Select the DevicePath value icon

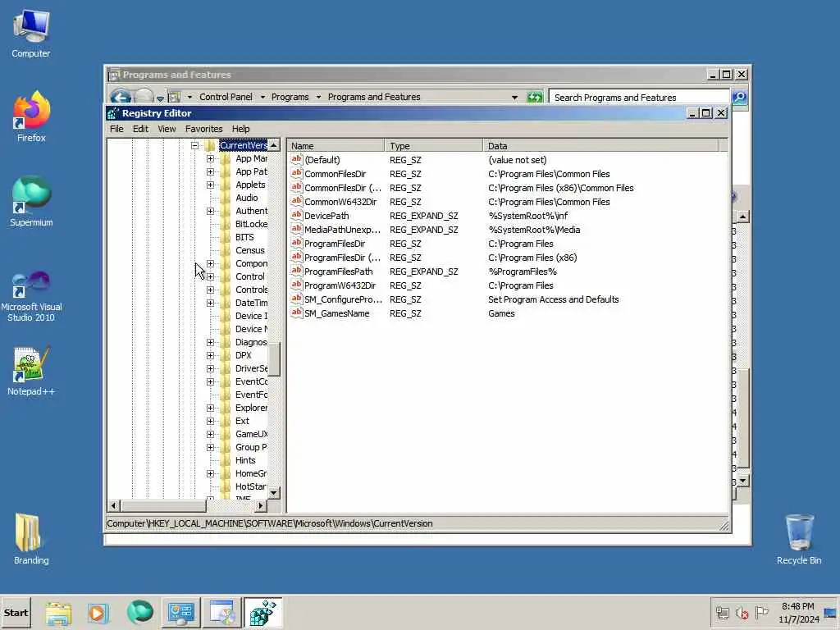296,216
